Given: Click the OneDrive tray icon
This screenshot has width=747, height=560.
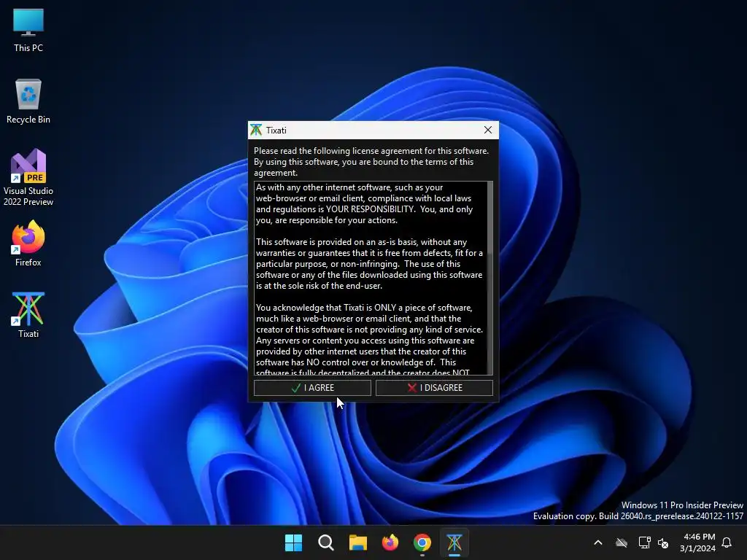Looking at the screenshot, I should pyautogui.click(x=622, y=542).
